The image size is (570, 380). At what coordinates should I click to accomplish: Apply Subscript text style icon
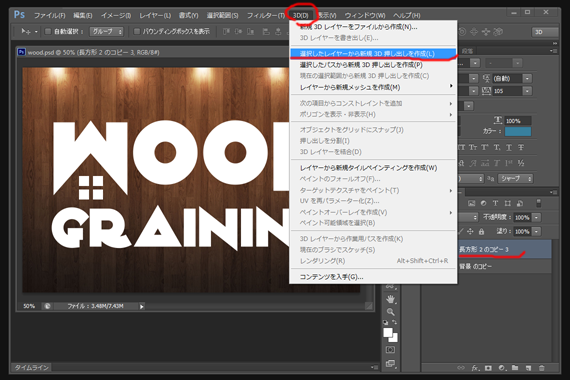coord(497,147)
